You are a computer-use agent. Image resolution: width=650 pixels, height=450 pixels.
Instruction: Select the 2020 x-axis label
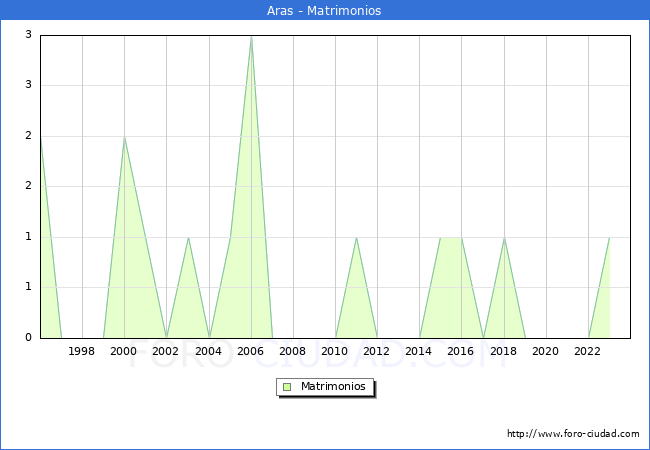(x=546, y=351)
